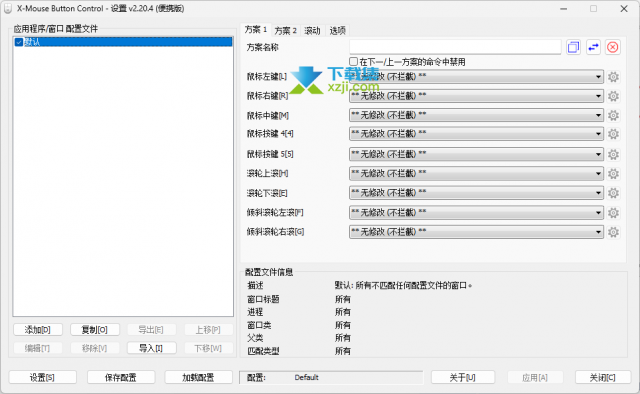Viewport: 640px width, 394px height.
Task: Click the 移除[V] button
Action: click(95, 348)
